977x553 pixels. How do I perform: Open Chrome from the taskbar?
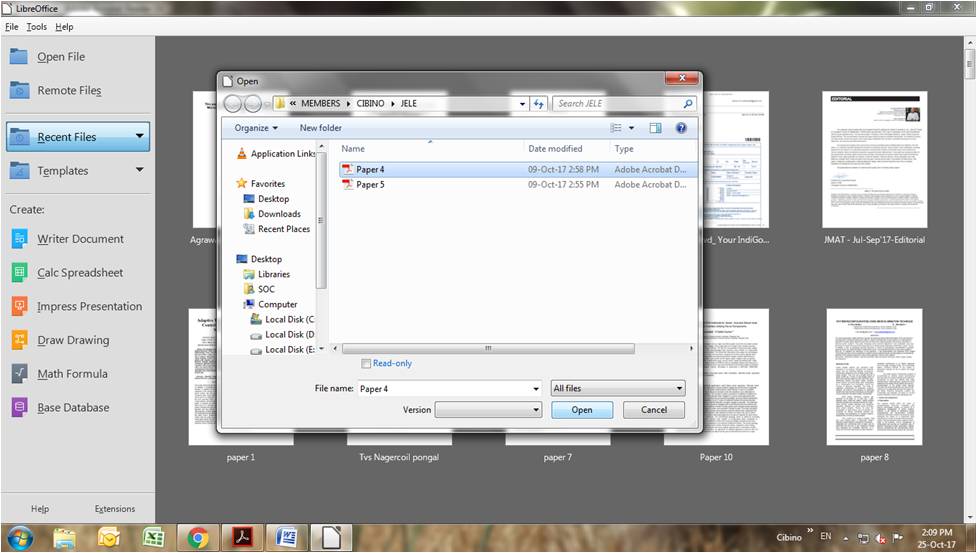pyautogui.click(x=198, y=537)
